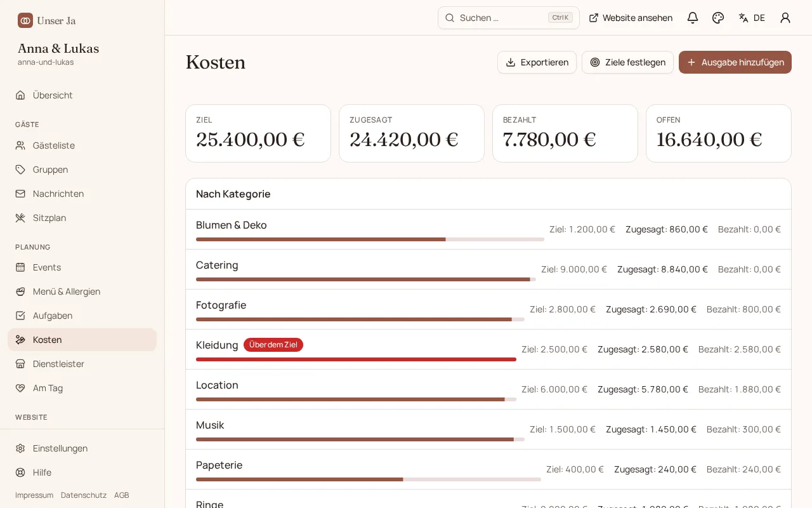This screenshot has height=508, width=812.
Task: Click the Sitzplan cutlery icon
Action: coord(20,218)
